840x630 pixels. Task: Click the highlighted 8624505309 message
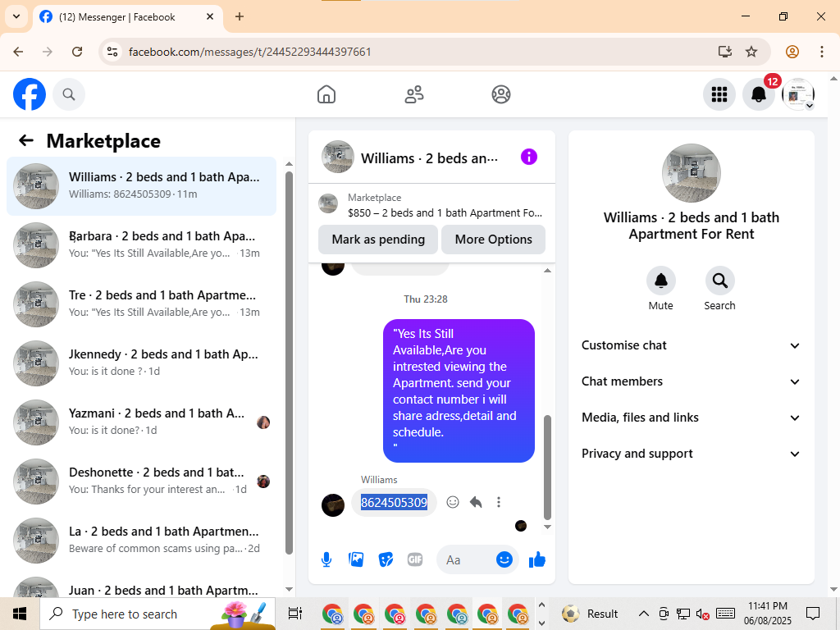click(394, 503)
